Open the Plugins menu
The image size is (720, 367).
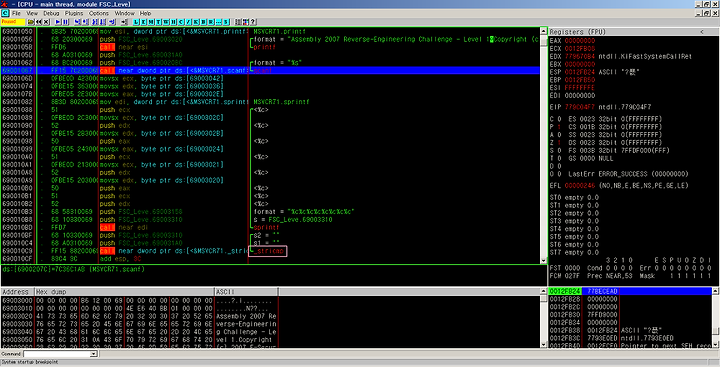74,13
